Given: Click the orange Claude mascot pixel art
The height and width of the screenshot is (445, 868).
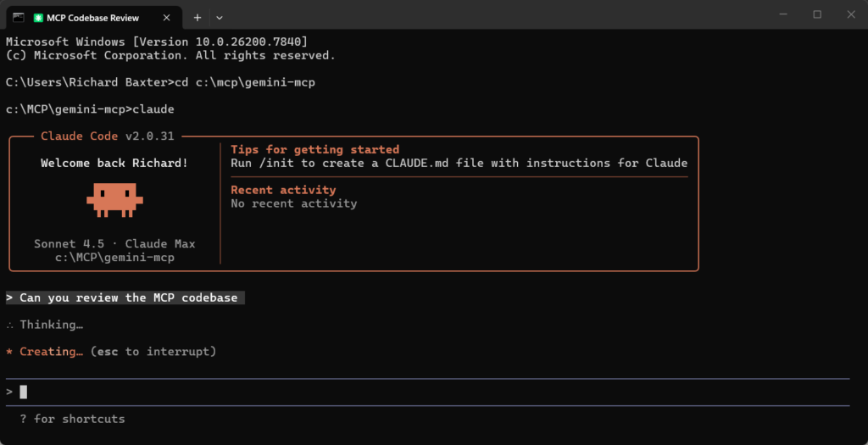Looking at the screenshot, I should click(x=114, y=197).
